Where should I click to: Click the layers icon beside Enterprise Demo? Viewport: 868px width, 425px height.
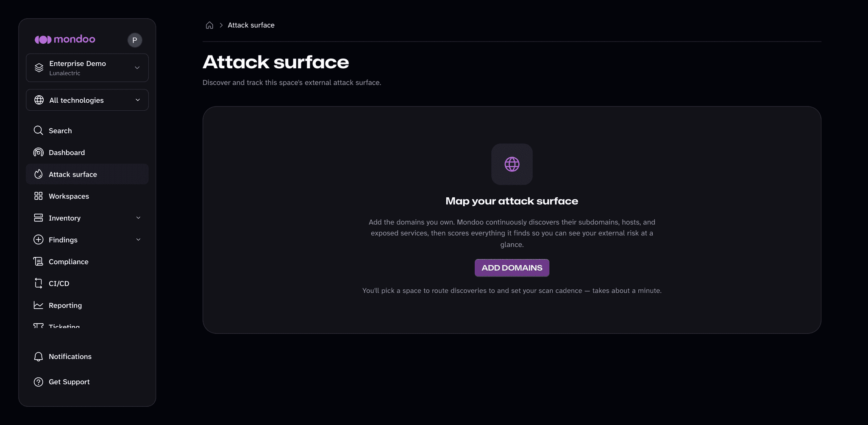pos(39,68)
